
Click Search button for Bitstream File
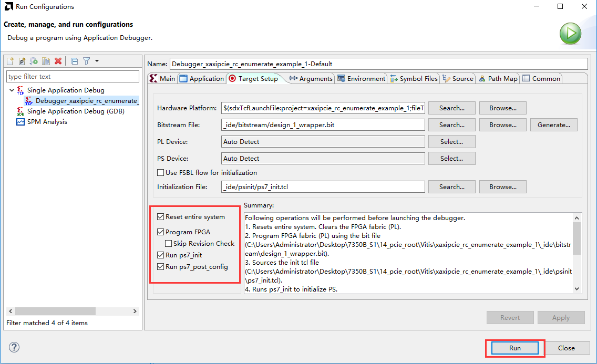(x=451, y=125)
